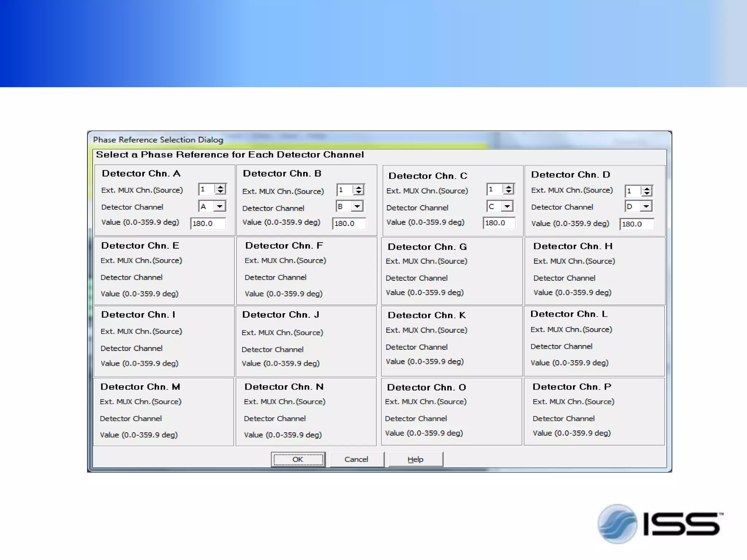Increase Ext. MUX source for Detector Chn. B
The width and height of the screenshot is (747, 560).
pyautogui.click(x=359, y=187)
